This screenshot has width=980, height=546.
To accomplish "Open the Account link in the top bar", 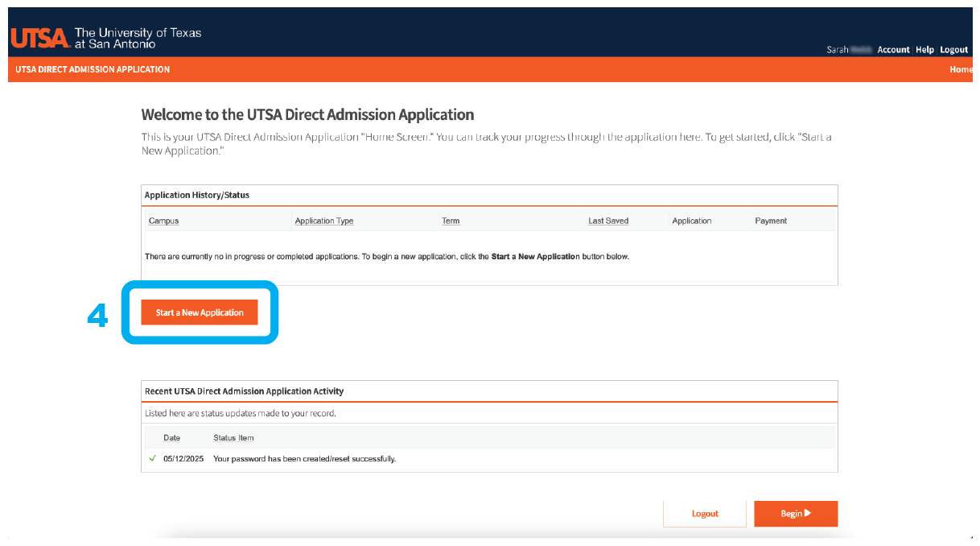I will pyautogui.click(x=893, y=50).
